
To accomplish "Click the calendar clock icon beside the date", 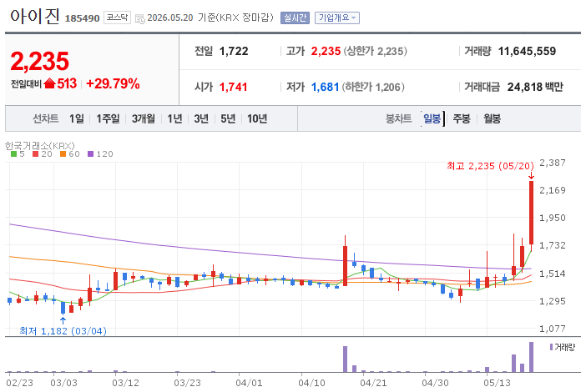I will coord(140,18).
